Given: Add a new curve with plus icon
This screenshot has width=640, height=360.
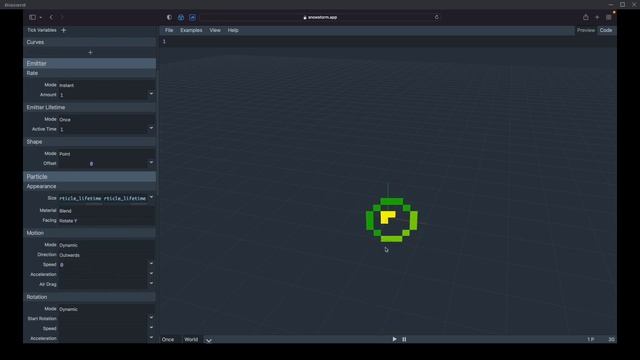Looking at the screenshot, I should [x=90, y=52].
